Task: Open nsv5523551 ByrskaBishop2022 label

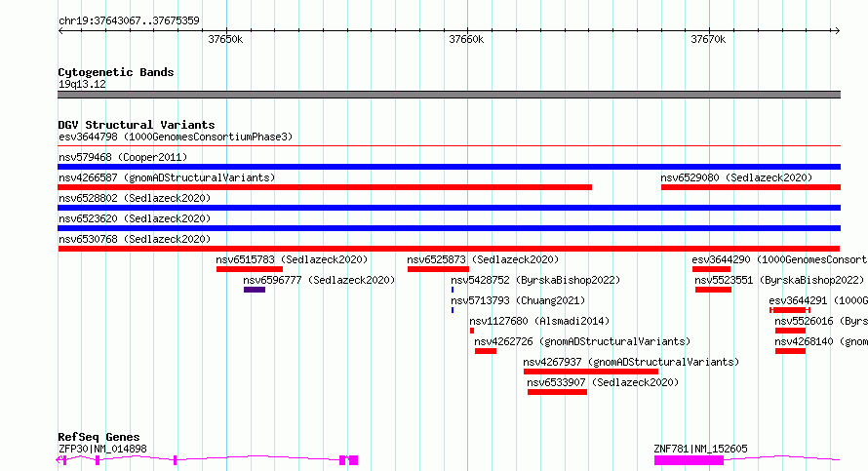Action: [x=779, y=280]
